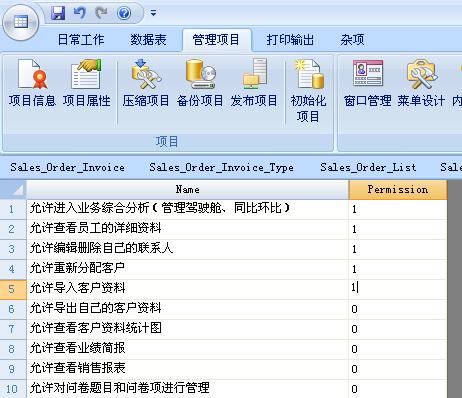
Task: Click the Permission cell being edited in row 5
Action: [x=398, y=289]
